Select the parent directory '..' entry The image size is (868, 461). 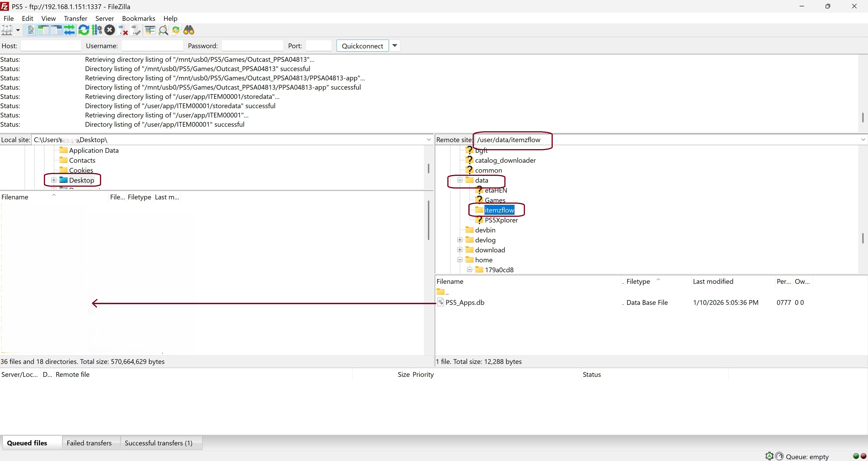point(443,292)
